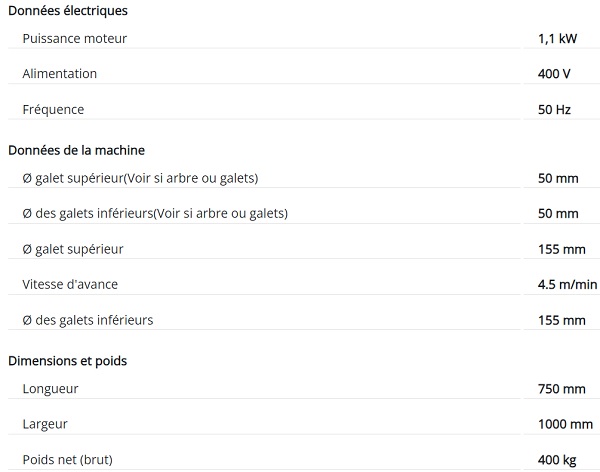Click 'Ø des galets inférieurs(Voir si arbre ou galets)' label
This screenshot has width=600, height=472.
(155, 213)
